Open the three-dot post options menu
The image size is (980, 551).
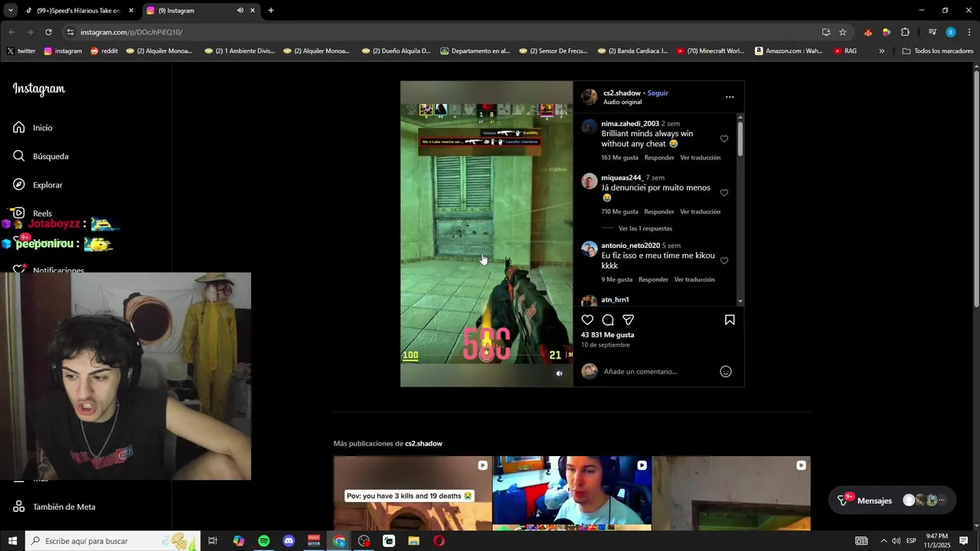point(730,97)
